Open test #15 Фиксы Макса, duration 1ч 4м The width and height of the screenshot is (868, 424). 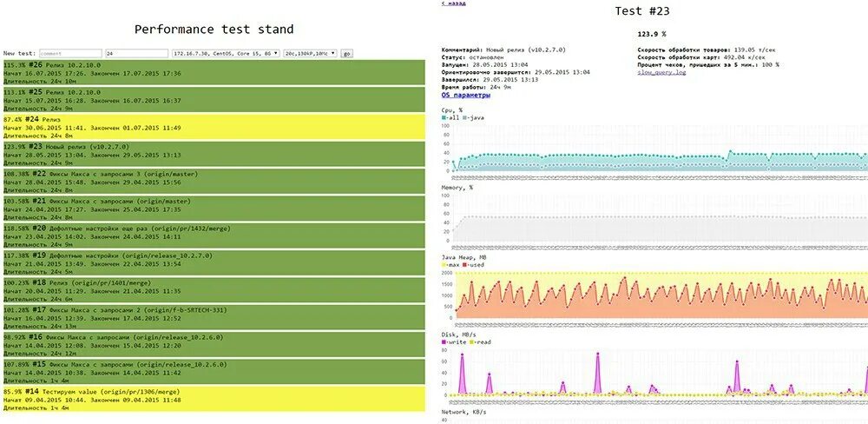(214, 371)
